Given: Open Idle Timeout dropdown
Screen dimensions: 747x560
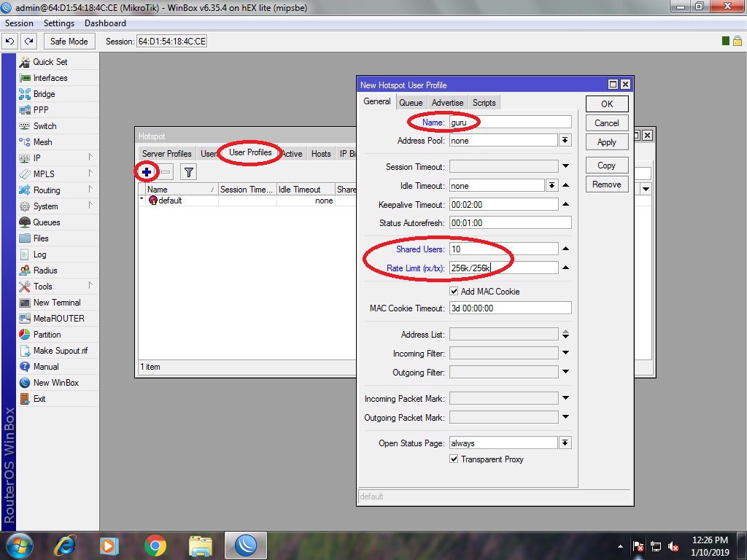Looking at the screenshot, I should click(551, 185).
